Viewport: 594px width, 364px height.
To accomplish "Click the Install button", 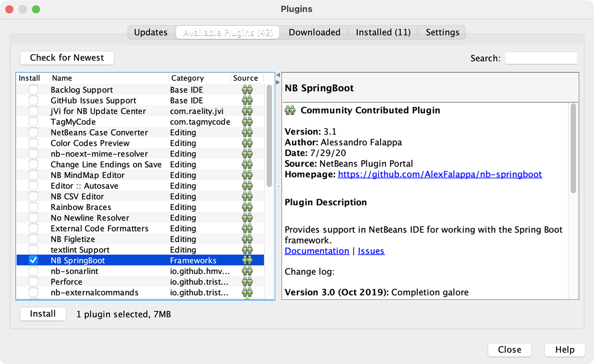I will [43, 314].
